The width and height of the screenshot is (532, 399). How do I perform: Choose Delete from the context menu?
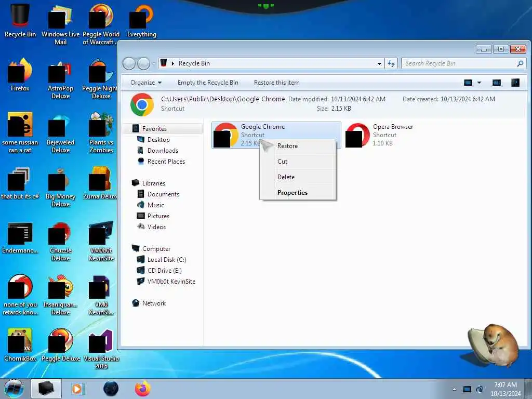tap(298, 177)
